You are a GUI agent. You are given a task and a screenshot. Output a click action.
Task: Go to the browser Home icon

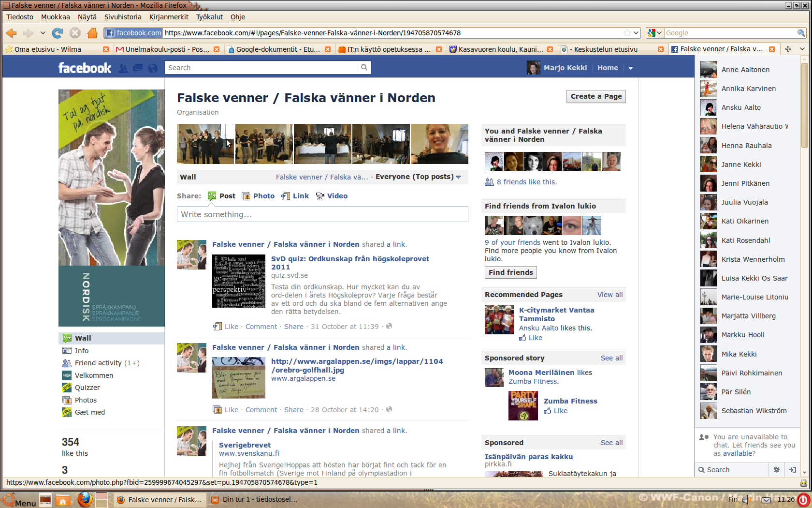coord(92,33)
